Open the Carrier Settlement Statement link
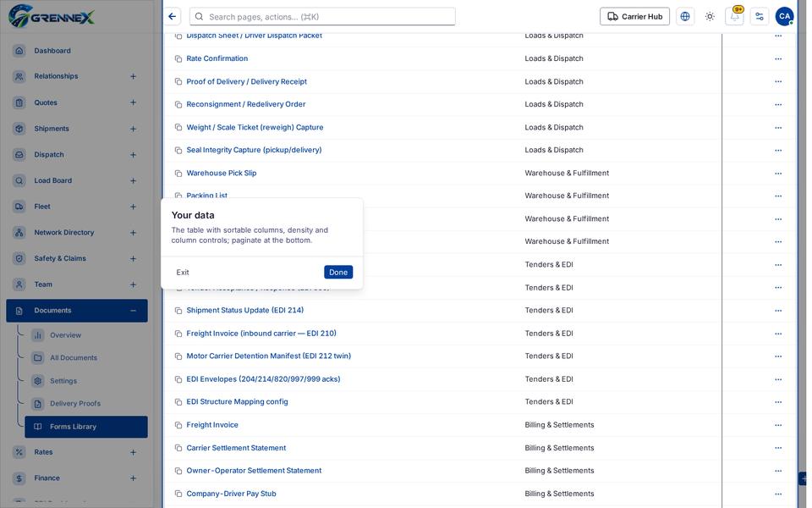Image resolution: width=812 pixels, height=508 pixels. pyautogui.click(x=236, y=448)
